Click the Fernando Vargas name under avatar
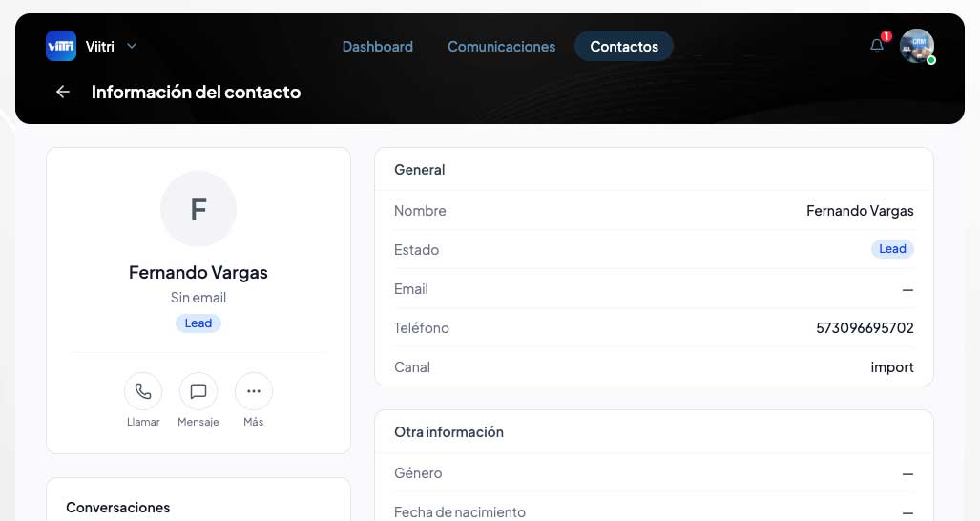The image size is (980, 521). click(x=198, y=272)
